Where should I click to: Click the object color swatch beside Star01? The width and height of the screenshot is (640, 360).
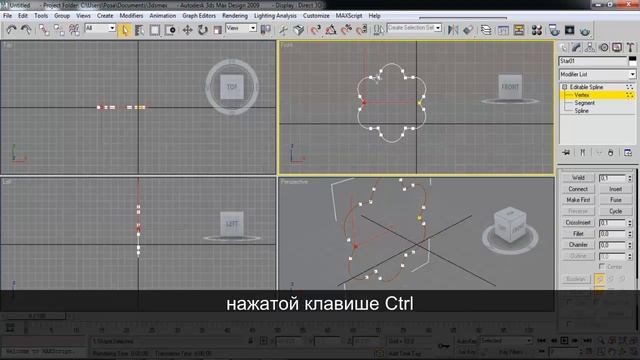coord(632,61)
